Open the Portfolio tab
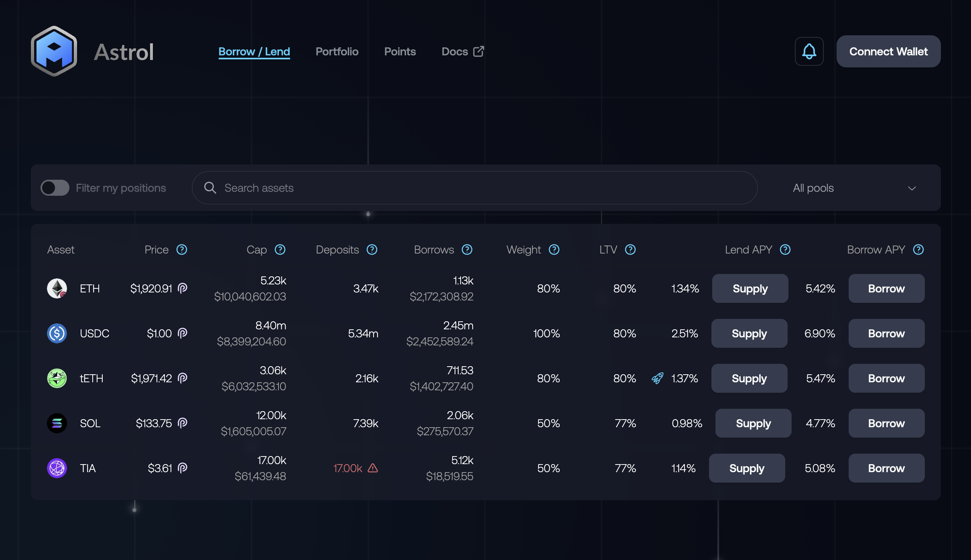 coord(337,51)
